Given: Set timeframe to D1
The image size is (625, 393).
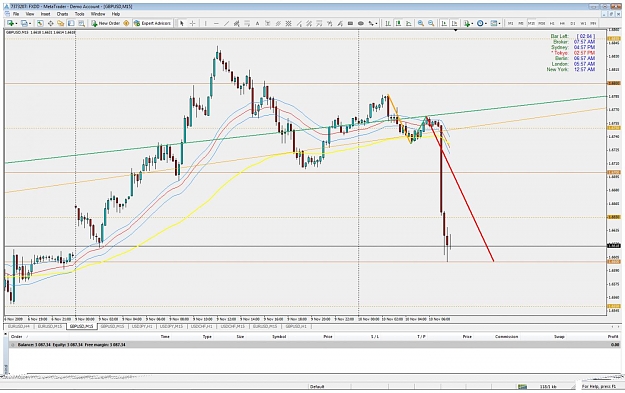Looking at the screenshot, I should point(573,24).
